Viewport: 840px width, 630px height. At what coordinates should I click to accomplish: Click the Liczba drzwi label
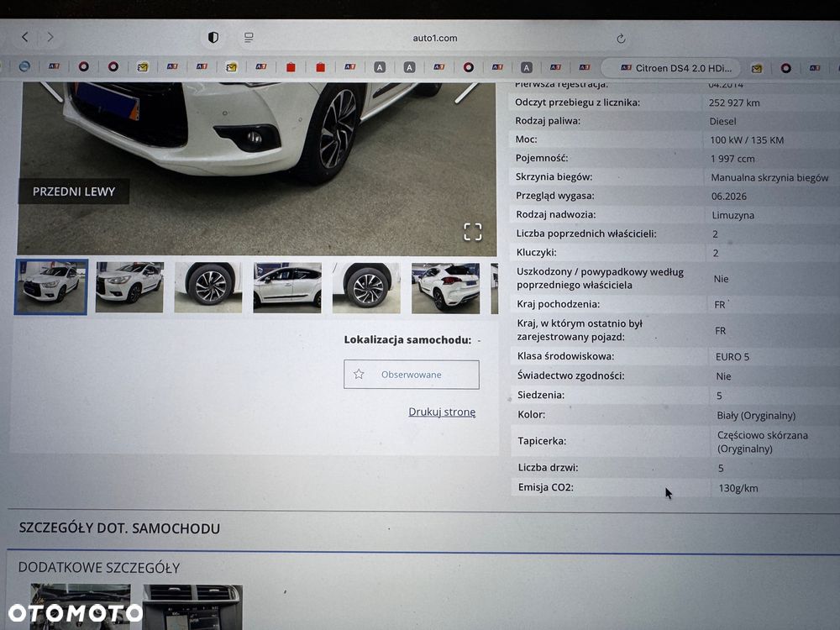coord(548,468)
